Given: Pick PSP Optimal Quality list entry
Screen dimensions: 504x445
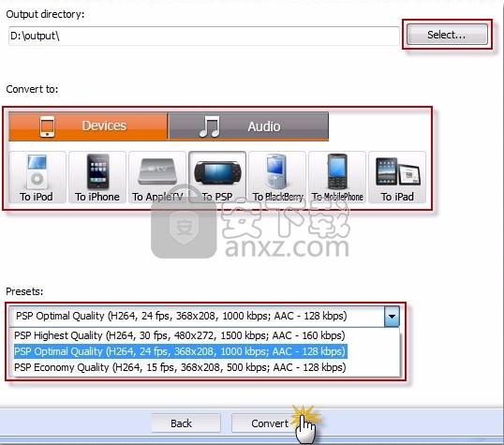Looking at the screenshot, I should pyautogui.click(x=180, y=351).
